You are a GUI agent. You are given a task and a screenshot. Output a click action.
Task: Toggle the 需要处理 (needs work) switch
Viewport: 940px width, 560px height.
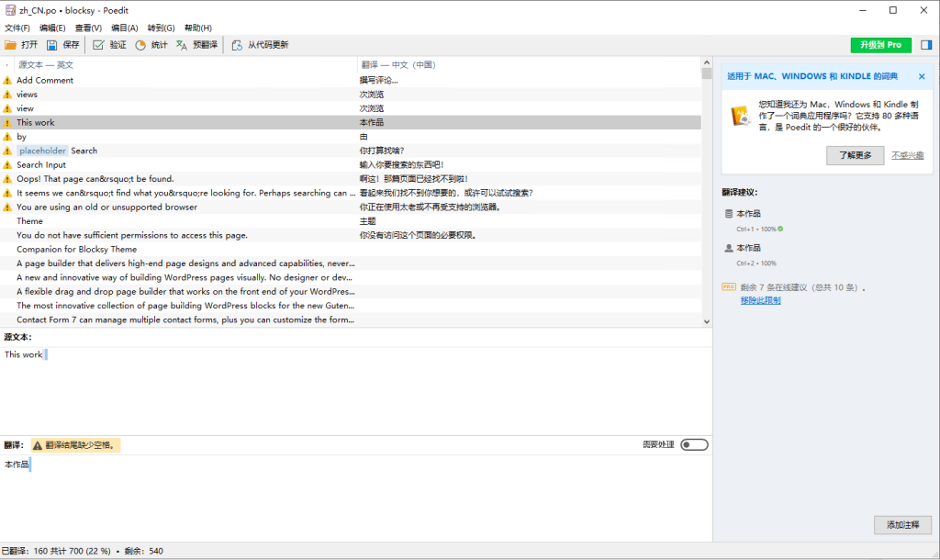pos(694,445)
